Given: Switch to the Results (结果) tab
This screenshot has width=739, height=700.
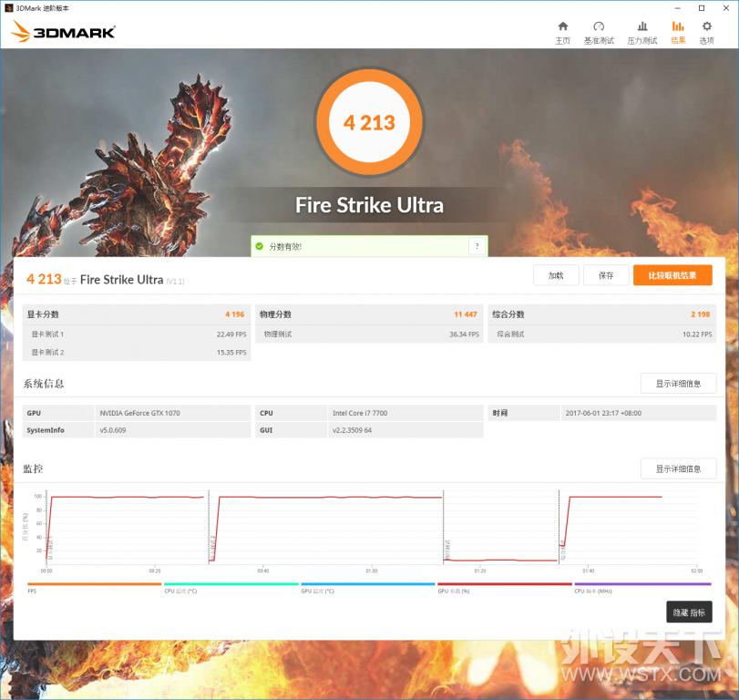Looking at the screenshot, I should (678, 33).
